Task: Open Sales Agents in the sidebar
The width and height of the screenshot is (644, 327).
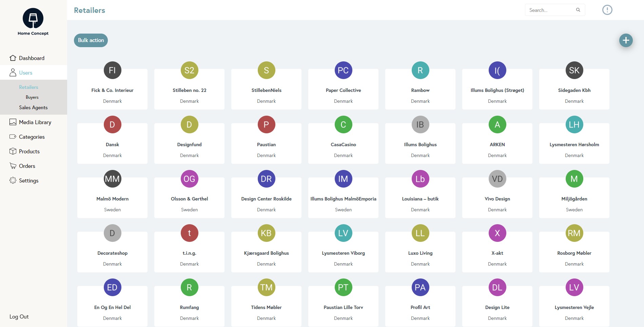Action: point(33,108)
